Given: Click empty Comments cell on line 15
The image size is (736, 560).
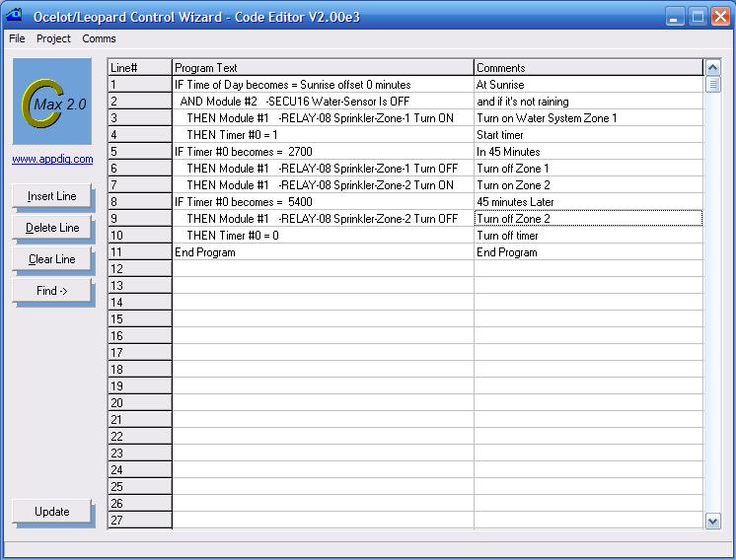Looking at the screenshot, I should click(x=589, y=318).
